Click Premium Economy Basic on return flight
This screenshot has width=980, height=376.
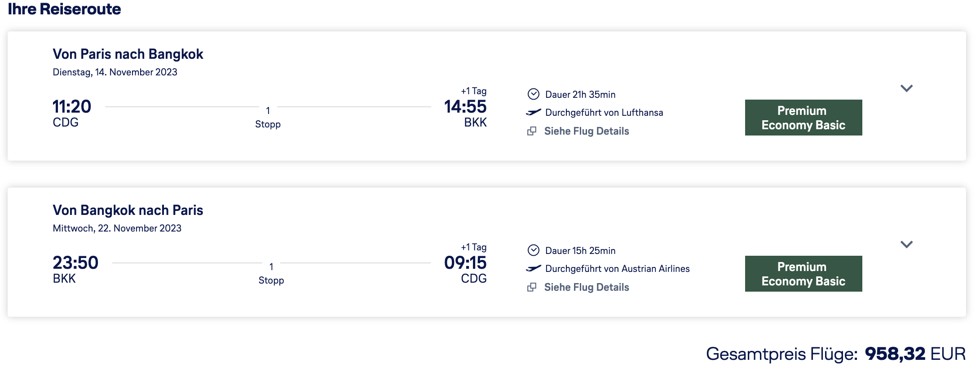[803, 274]
